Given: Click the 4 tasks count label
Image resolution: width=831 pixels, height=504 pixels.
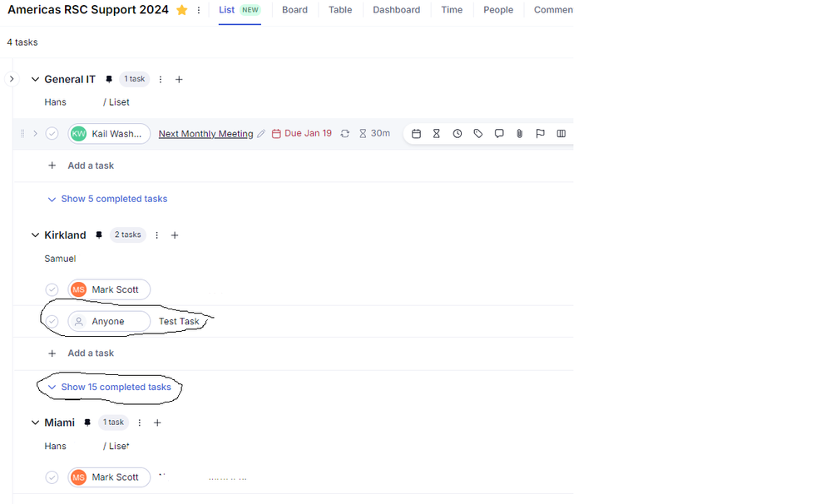Looking at the screenshot, I should tap(22, 42).
